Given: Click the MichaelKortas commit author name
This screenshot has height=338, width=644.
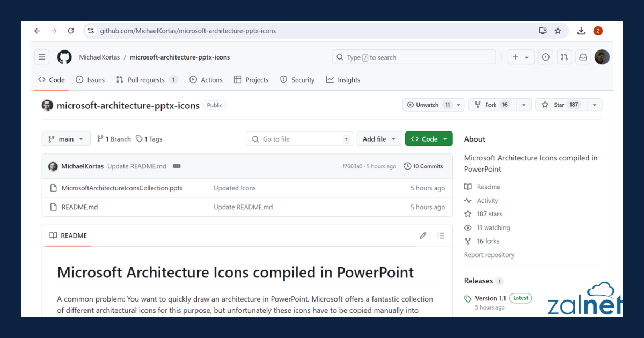Looking at the screenshot, I should [83, 166].
